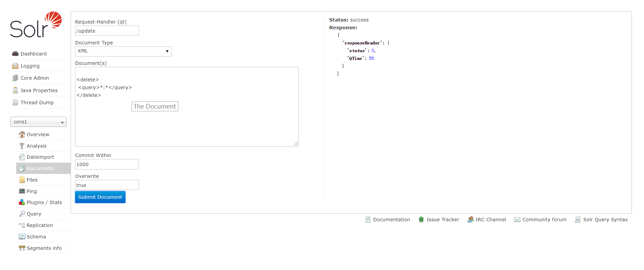The height and width of the screenshot is (270, 644).
Task: Click the Plugins / Stats icon
Action: tap(22, 202)
